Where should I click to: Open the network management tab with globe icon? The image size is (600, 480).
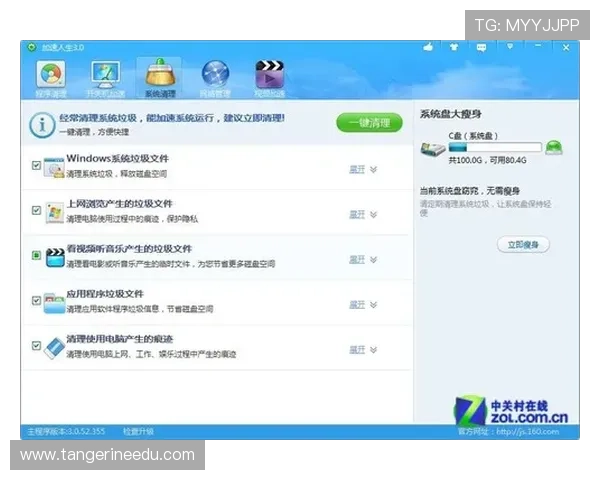[x=215, y=78]
